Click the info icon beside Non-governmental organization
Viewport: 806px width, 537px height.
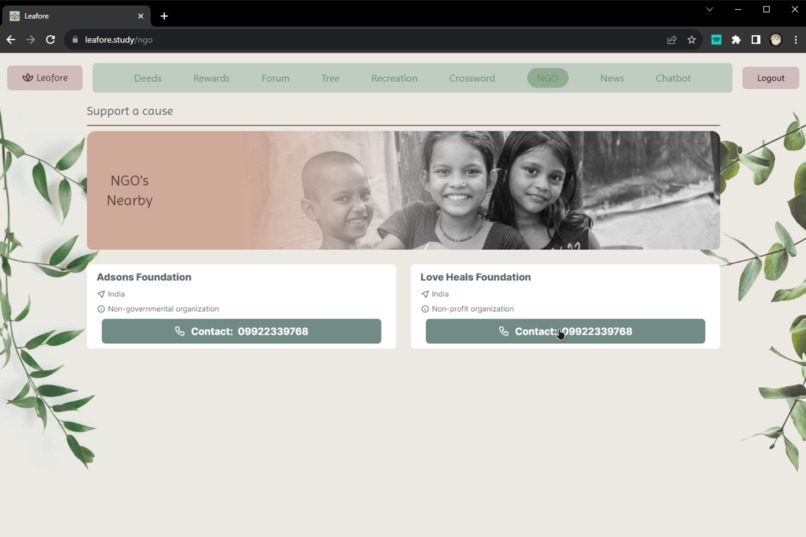tap(101, 309)
